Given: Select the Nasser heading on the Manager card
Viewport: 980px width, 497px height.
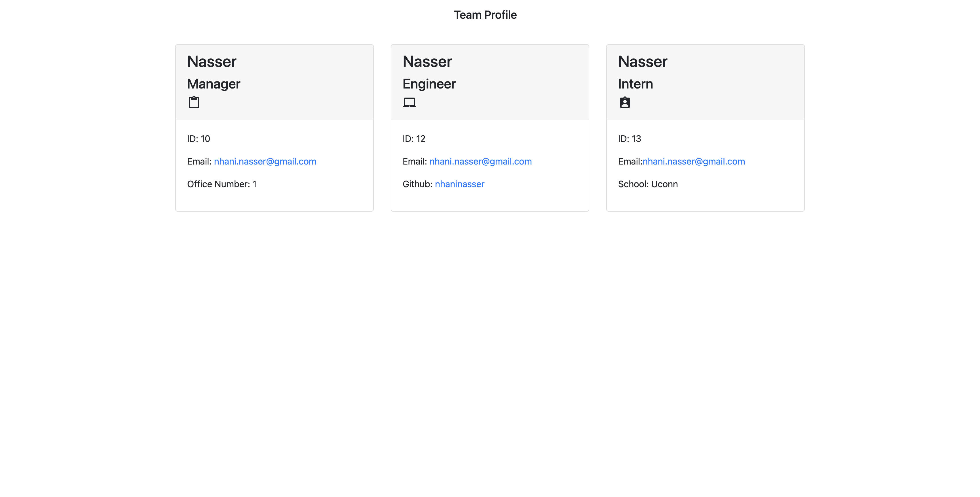Looking at the screenshot, I should point(212,61).
